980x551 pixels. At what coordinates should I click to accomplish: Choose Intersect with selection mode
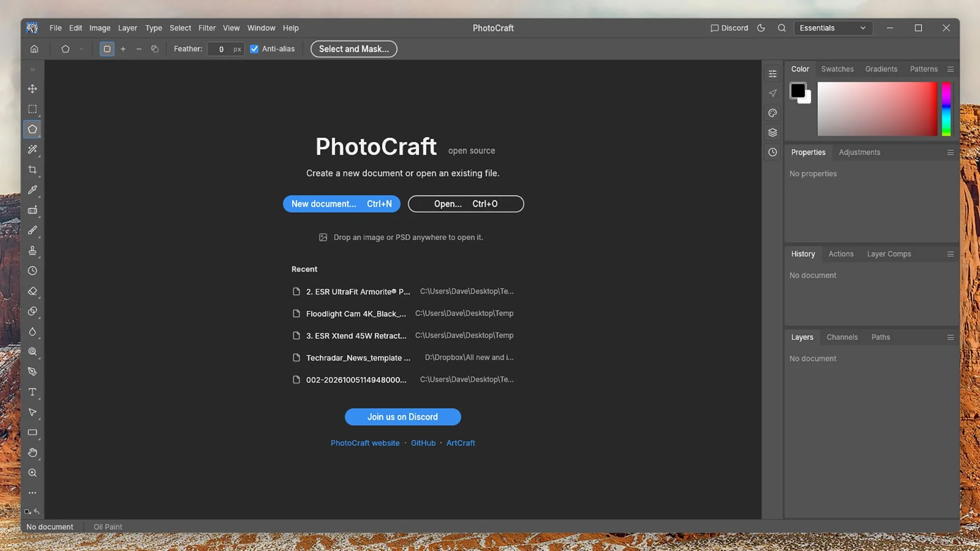click(x=155, y=49)
